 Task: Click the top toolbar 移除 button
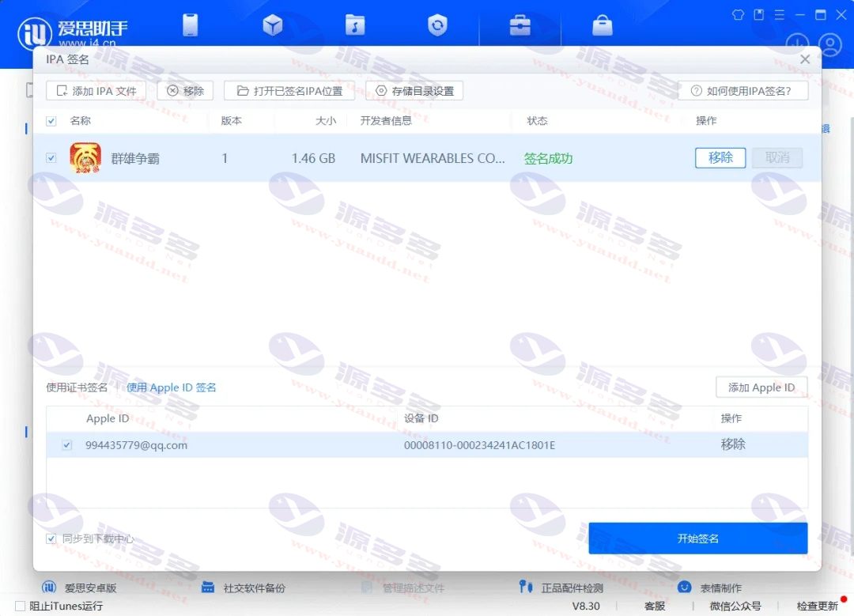(185, 91)
